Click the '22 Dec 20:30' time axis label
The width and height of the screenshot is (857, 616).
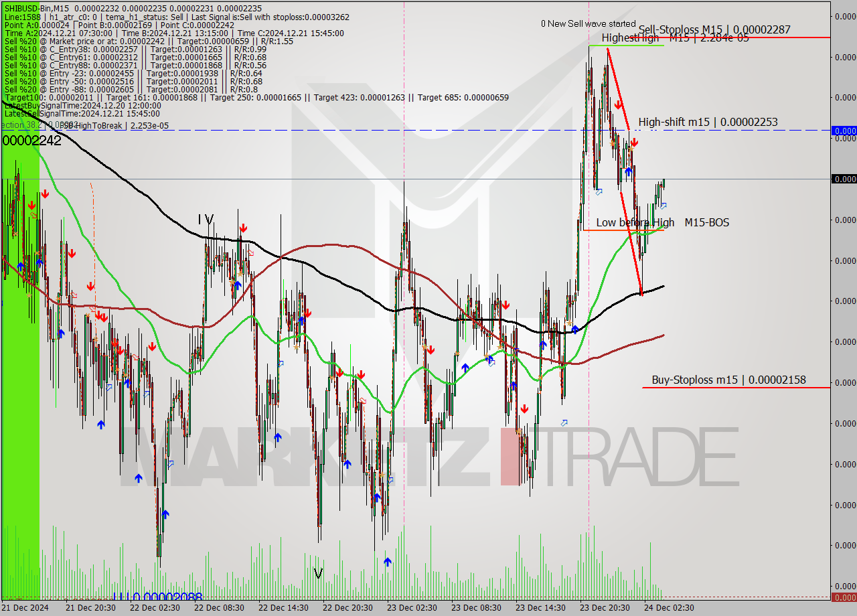tap(347, 608)
